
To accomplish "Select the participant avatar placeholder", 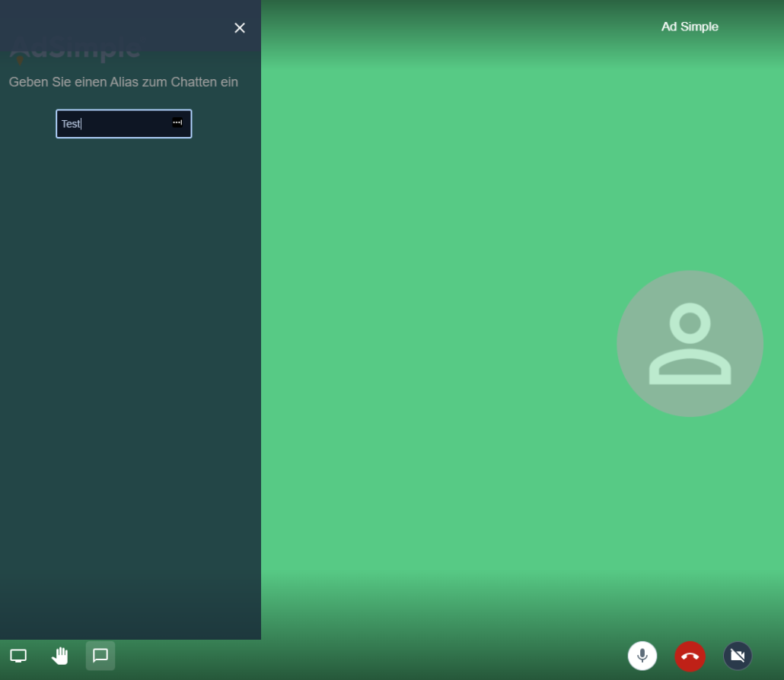I will point(690,344).
